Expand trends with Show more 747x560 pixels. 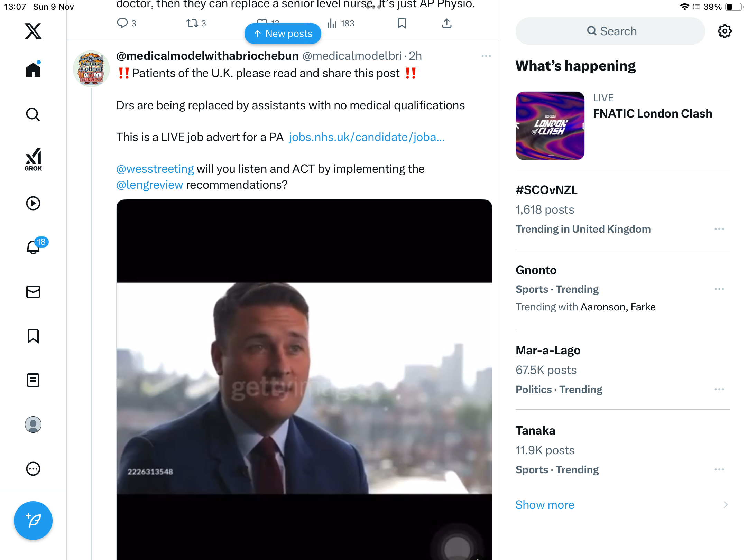click(545, 505)
